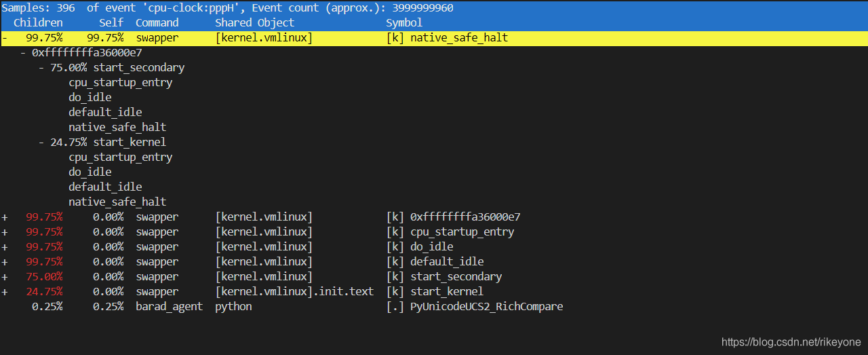Click the blog.csdn.net watermark link
Image resolution: width=868 pixels, height=355 pixels.
coord(791,343)
